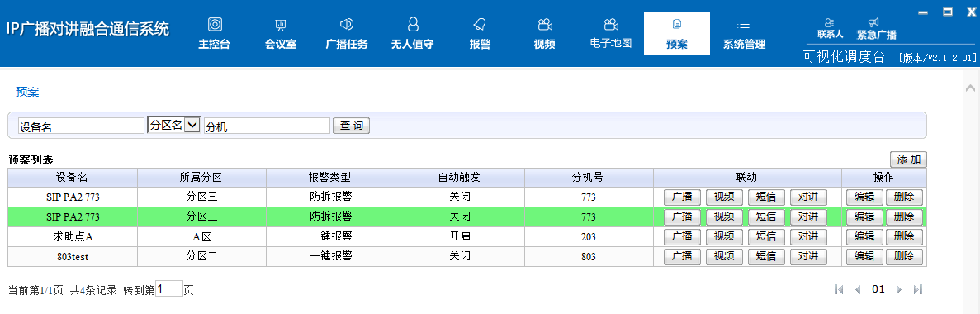The height and width of the screenshot is (314, 980).
Task: Click 视频 in first SIP PA2 773 row
Action: [x=724, y=197]
